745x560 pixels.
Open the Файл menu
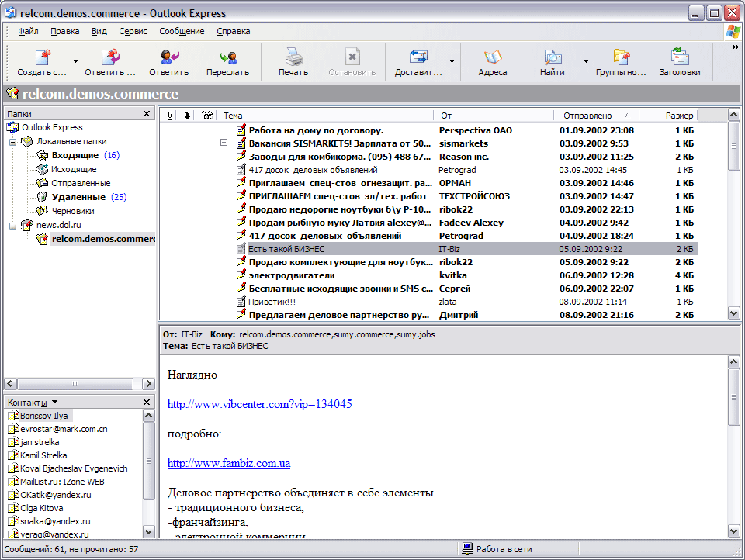(x=28, y=31)
